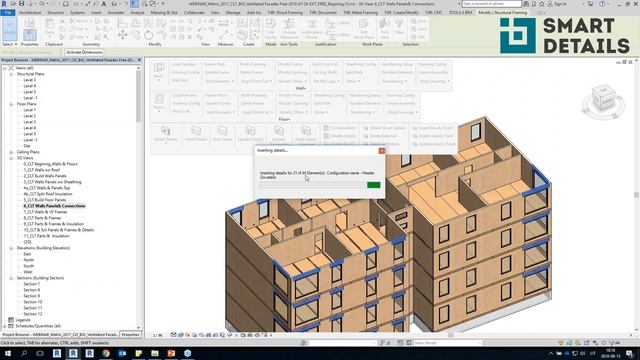Viewport: 640px width, 360px height.
Task: Open the East elevation view
Action: [x=27, y=254]
